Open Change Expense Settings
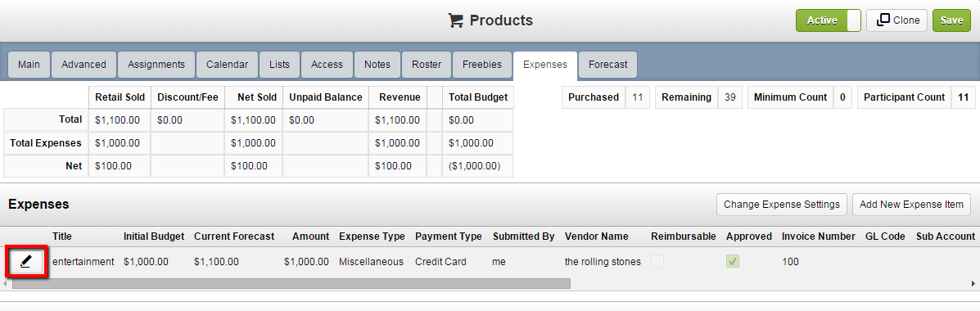 point(782,205)
